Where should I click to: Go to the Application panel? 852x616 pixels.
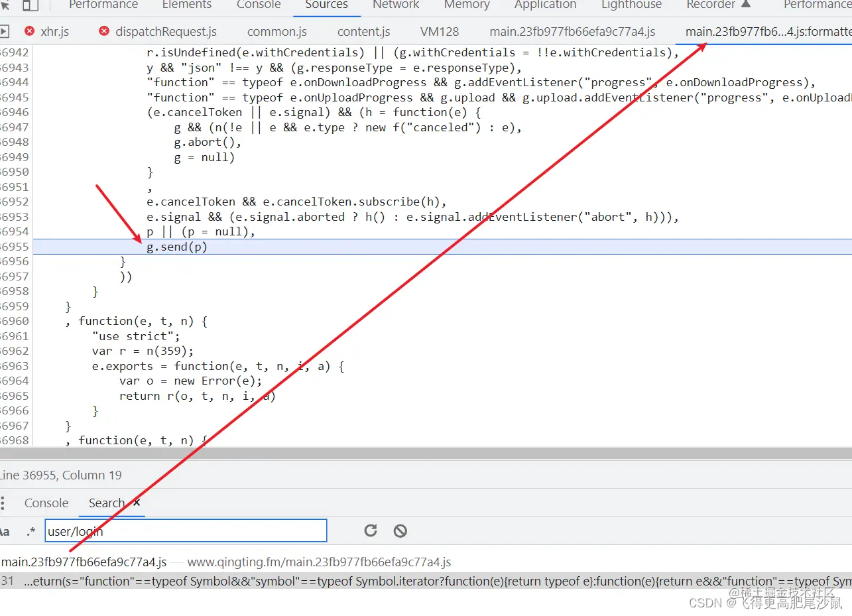[x=546, y=5]
